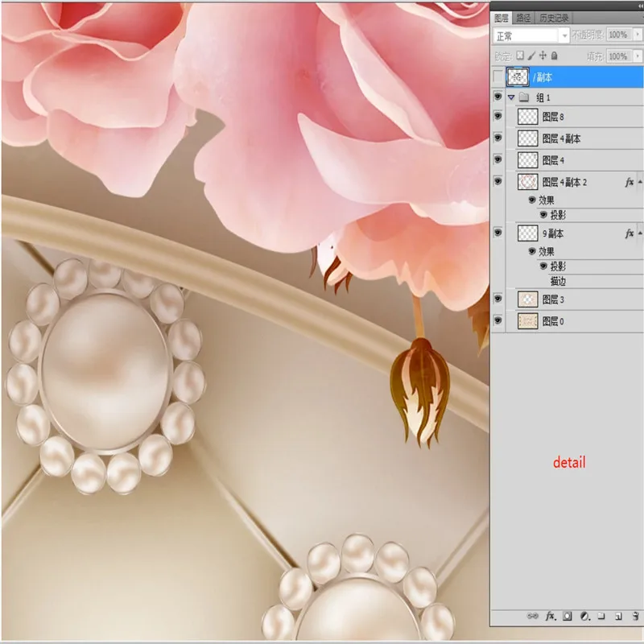
Task: Create a new layer group
Action: pos(601,616)
